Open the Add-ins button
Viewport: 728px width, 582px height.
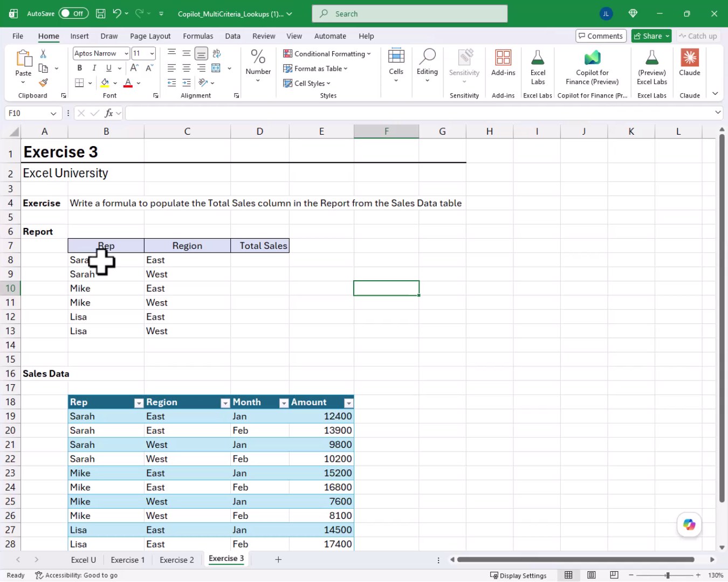(503, 63)
